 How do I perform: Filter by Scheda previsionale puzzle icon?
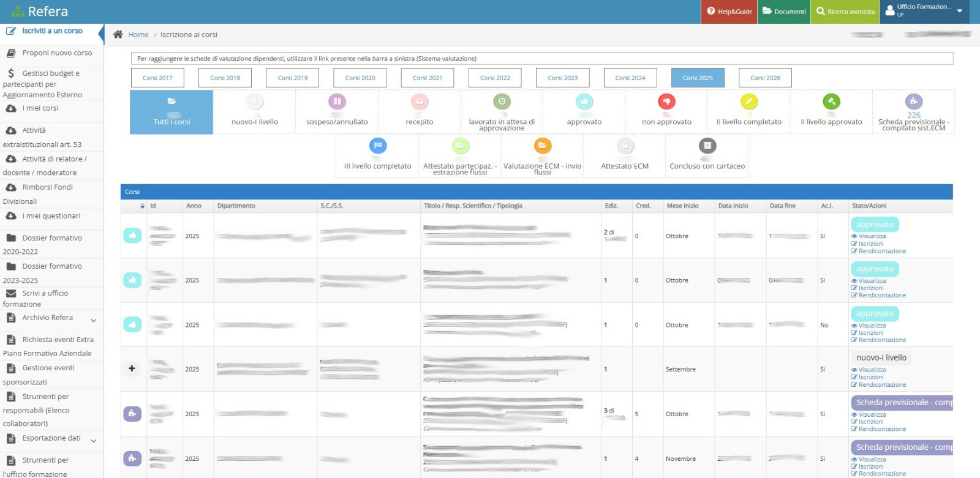pos(914,102)
